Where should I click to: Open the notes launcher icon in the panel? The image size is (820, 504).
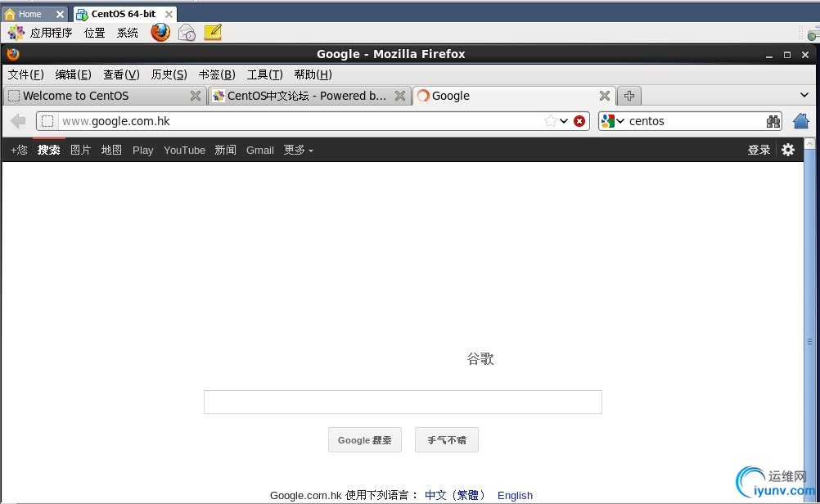[213, 33]
